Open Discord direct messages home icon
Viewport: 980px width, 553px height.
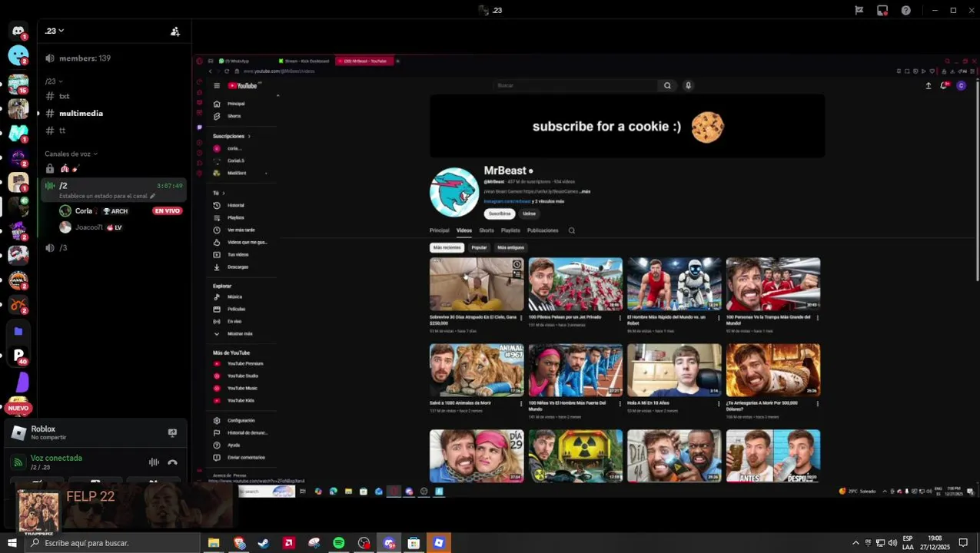18,31
